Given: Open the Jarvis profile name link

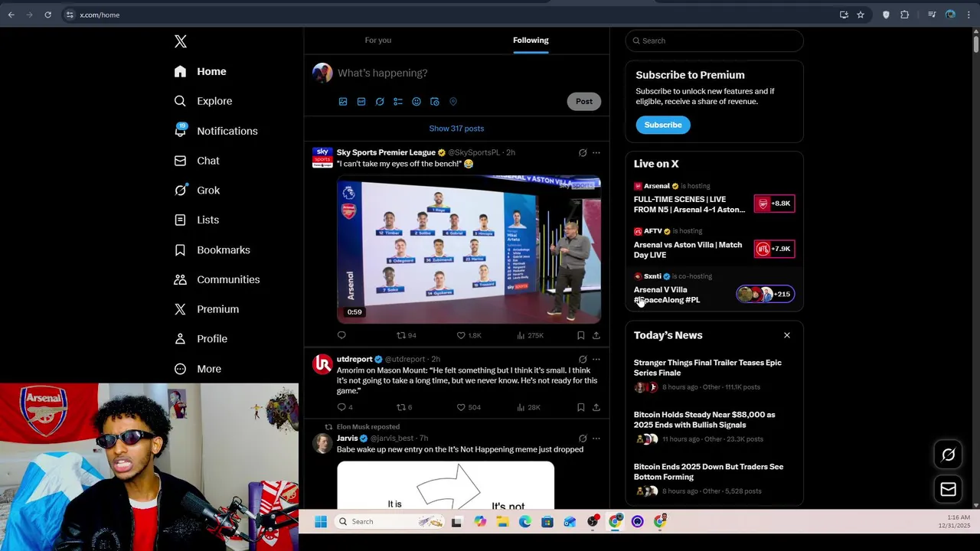Looking at the screenshot, I should [x=347, y=439].
